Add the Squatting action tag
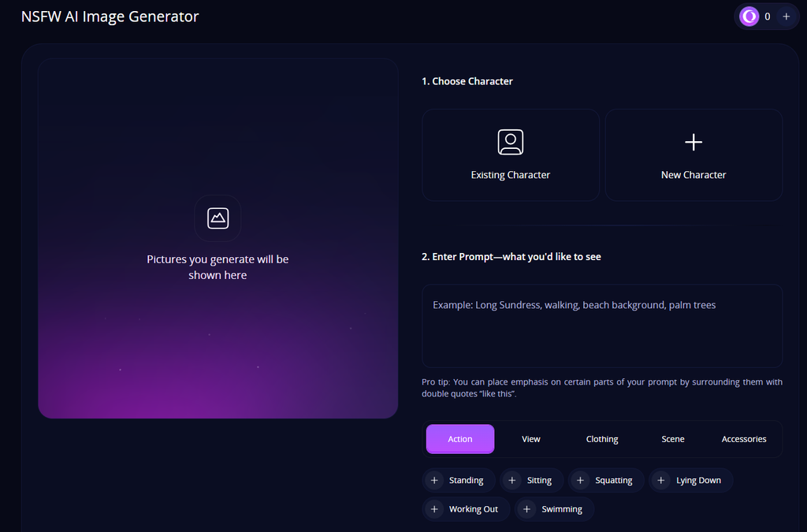 tap(606, 480)
